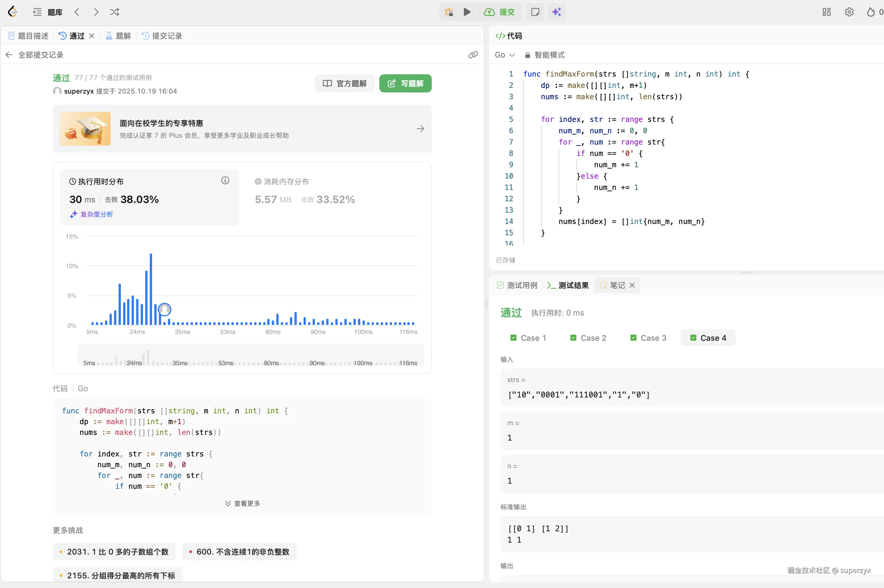Viewport: 884px width, 588px height.
Task: Click the debug icon in toolbar
Action: [x=449, y=12]
